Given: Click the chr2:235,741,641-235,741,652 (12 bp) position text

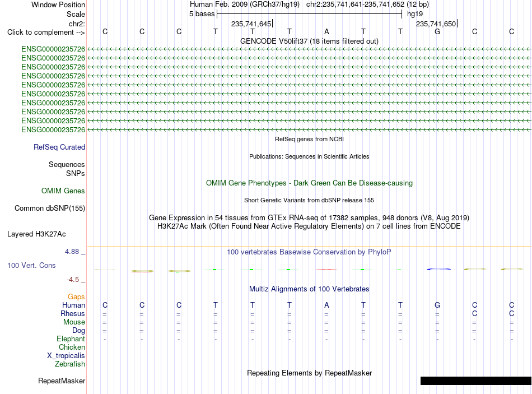Looking at the screenshot, I should [x=367, y=4].
